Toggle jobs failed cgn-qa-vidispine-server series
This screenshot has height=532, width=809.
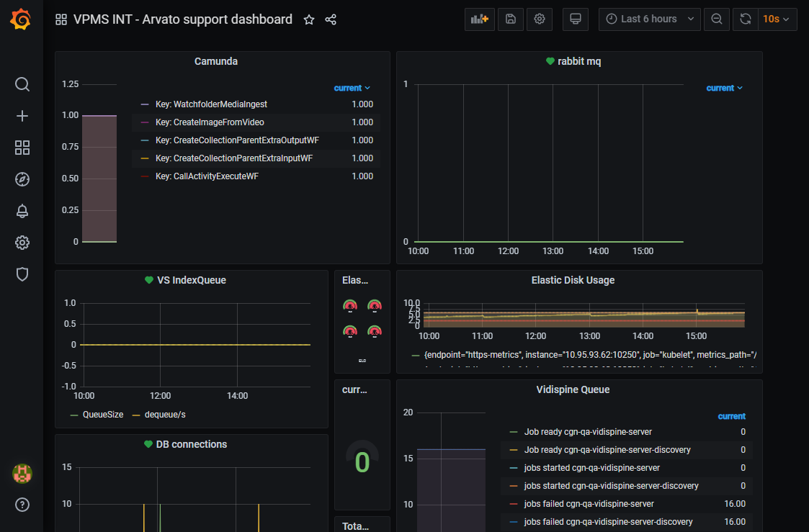pos(589,504)
